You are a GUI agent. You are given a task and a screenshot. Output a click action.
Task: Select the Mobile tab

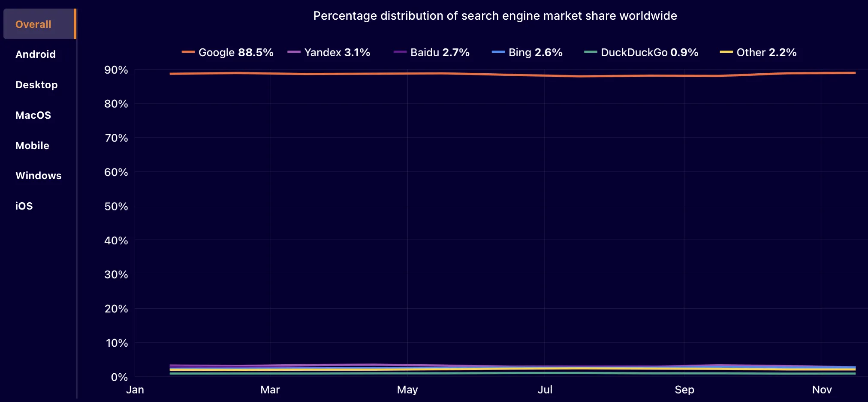point(32,146)
